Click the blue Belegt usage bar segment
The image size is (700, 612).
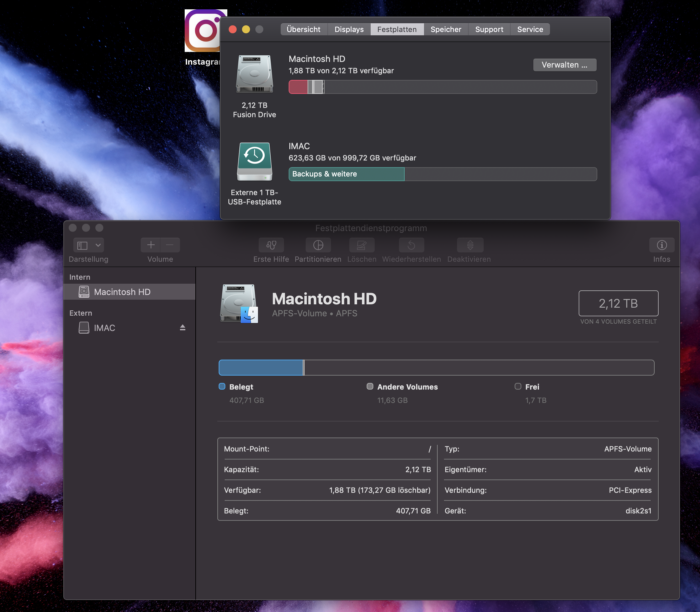point(260,368)
